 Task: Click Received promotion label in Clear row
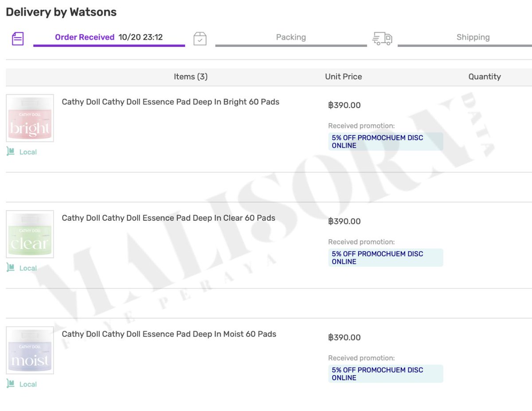361,242
